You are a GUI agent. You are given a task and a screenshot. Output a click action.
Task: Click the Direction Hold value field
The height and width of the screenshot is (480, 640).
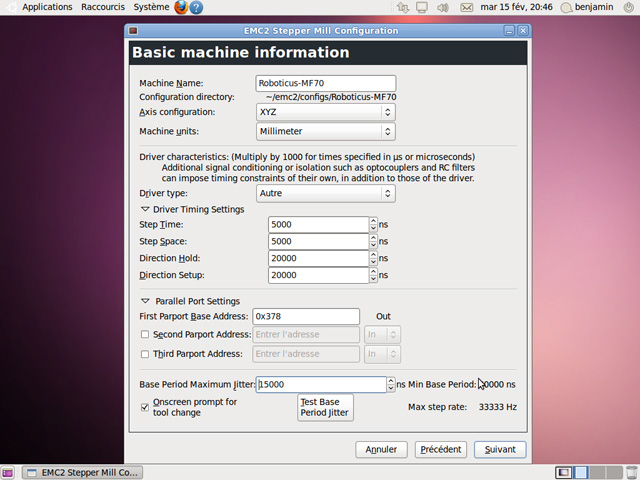tap(319, 258)
